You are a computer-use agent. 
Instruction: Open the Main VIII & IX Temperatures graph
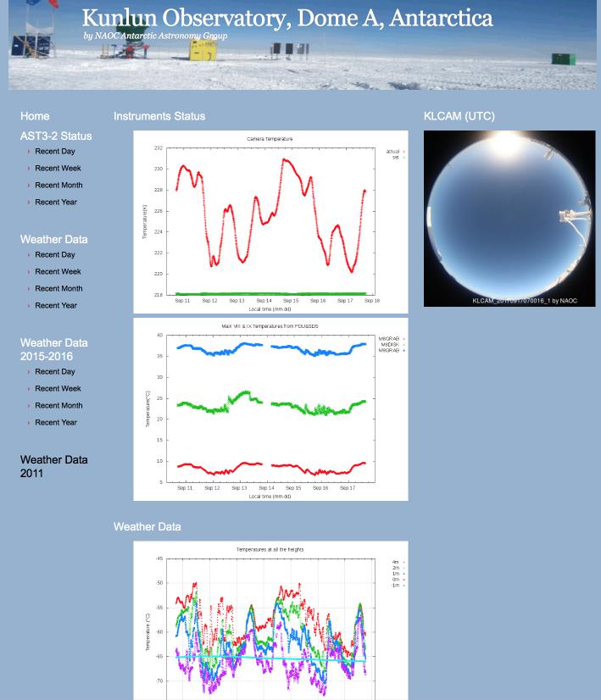pos(270,409)
